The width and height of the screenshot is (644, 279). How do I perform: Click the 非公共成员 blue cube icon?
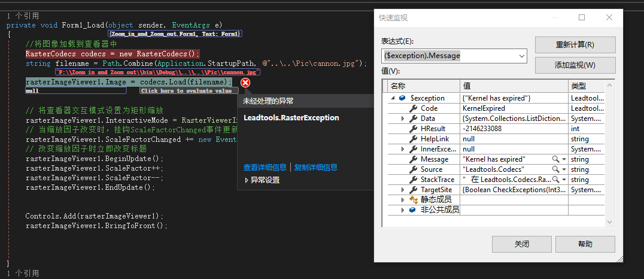(x=413, y=210)
